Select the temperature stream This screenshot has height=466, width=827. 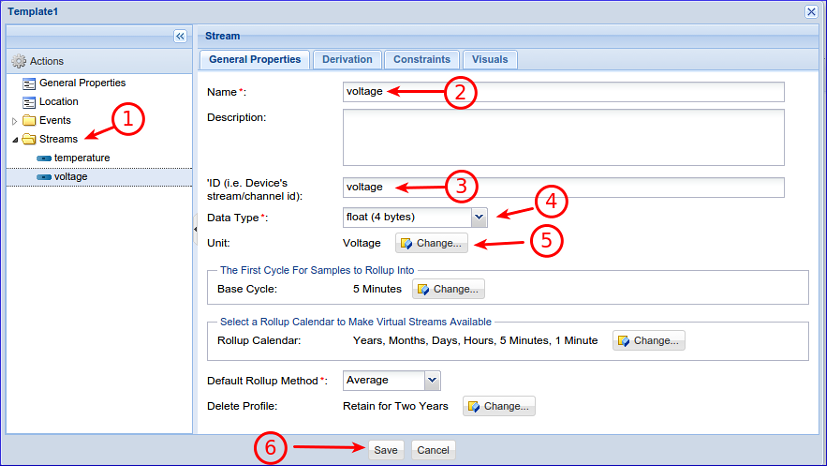tap(81, 158)
